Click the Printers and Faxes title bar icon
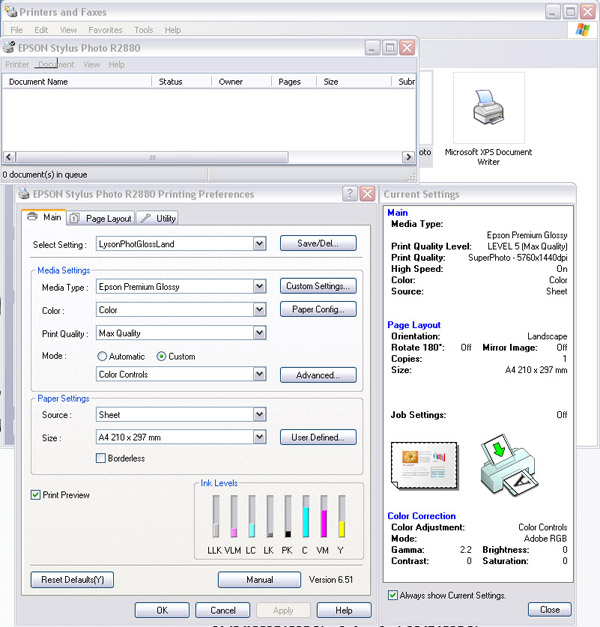This screenshot has height=627, width=600. (11, 12)
